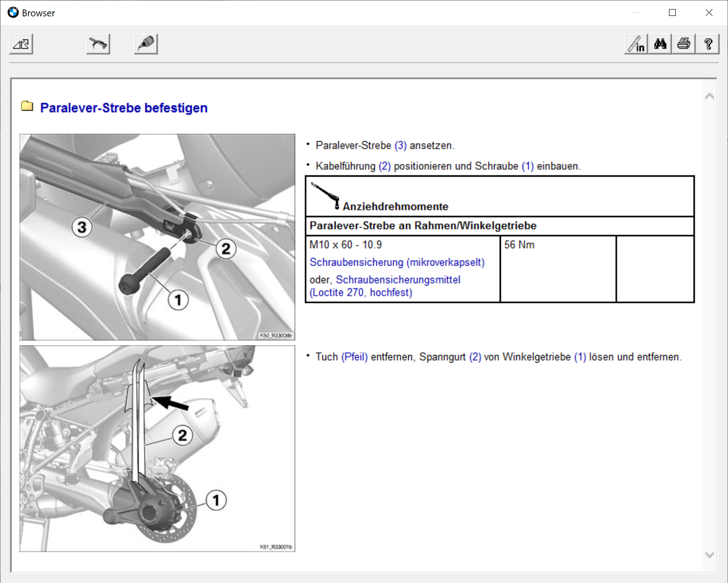Click the (Pfeil) reference link
The width and height of the screenshot is (728, 583).
tap(354, 357)
